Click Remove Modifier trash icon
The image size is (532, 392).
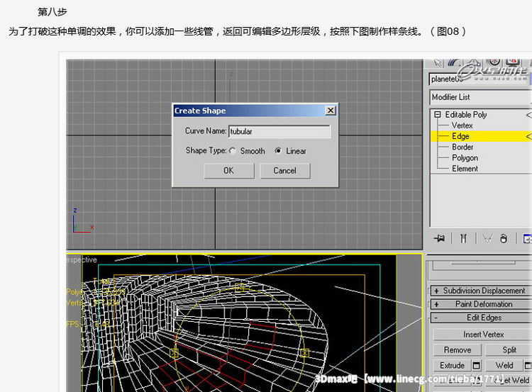[504, 238]
